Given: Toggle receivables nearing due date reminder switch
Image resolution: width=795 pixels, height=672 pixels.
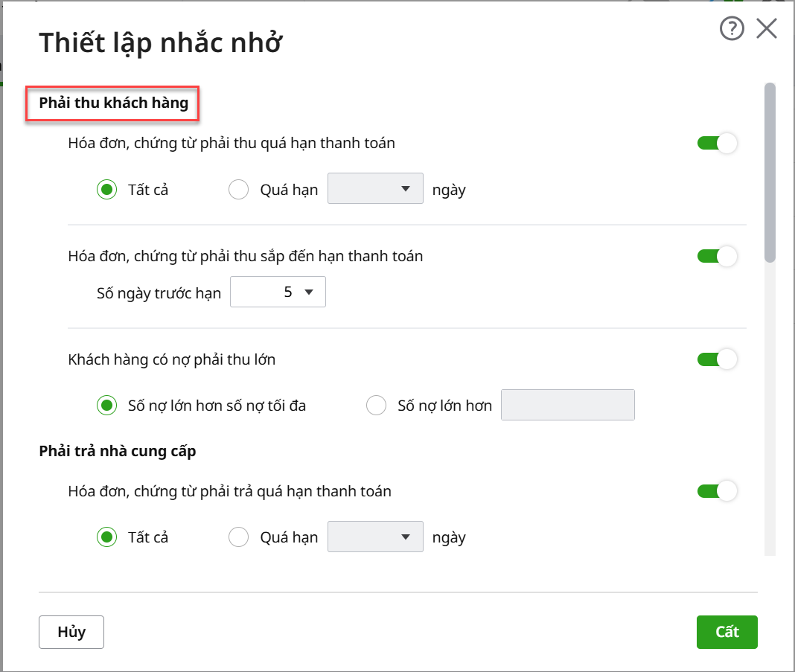Looking at the screenshot, I should pyautogui.click(x=717, y=256).
